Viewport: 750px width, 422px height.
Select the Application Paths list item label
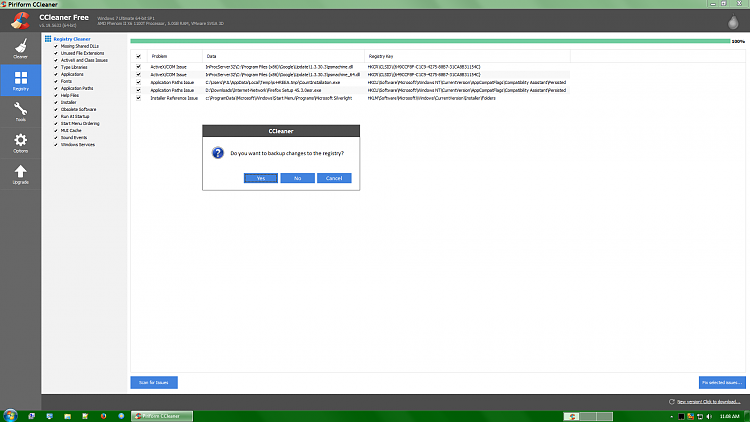[x=77, y=89]
